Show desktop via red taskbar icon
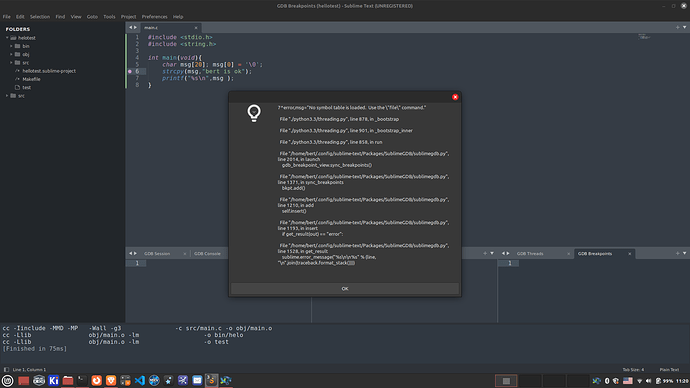 [23, 381]
